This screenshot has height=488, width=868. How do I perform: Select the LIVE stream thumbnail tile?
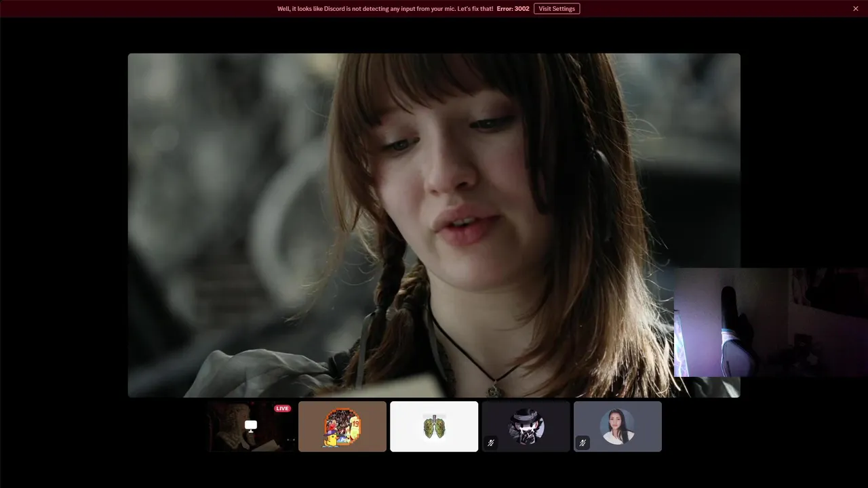pos(251,426)
